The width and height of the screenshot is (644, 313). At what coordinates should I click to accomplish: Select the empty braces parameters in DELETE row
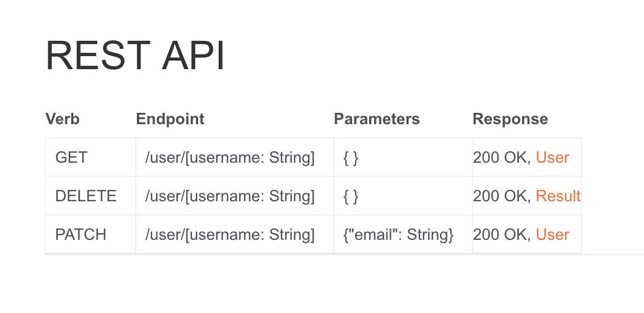[x=350, y=196]
